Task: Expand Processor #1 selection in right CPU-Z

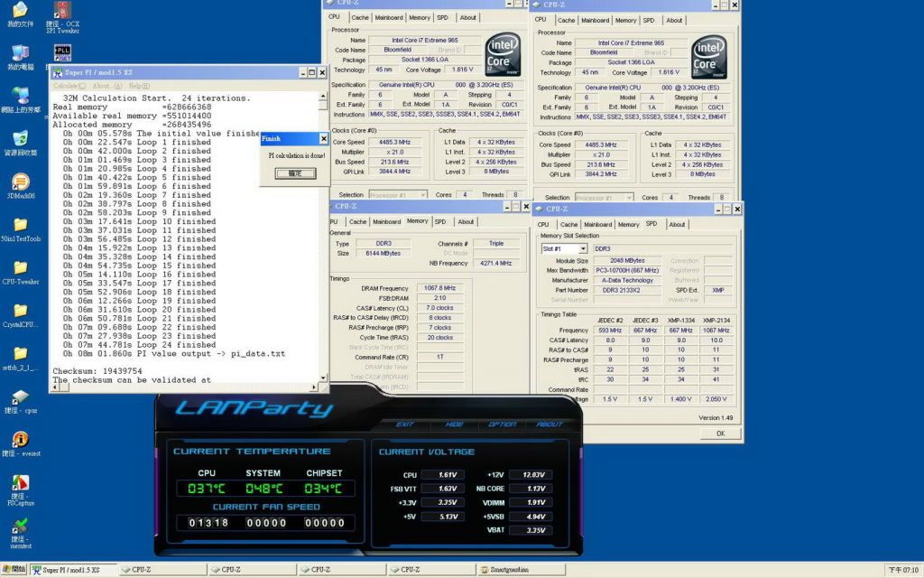Action: click(x=629, y=198)
